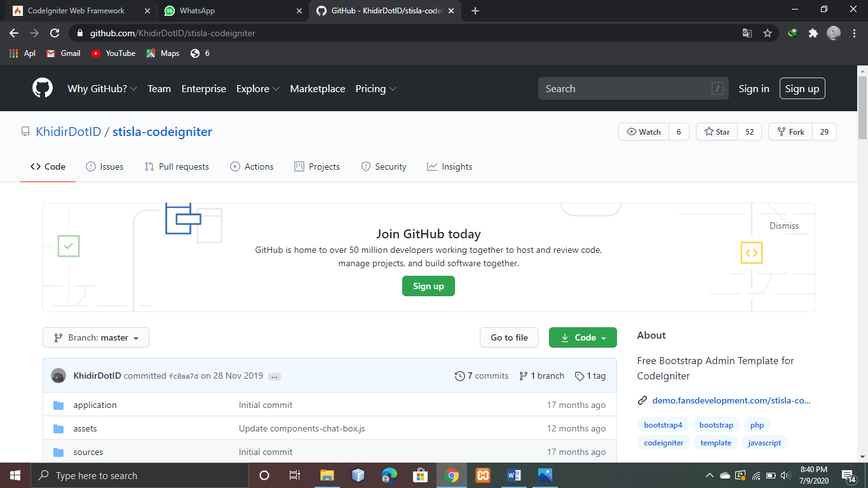
Task: Open File Explorer from the taskbar
Action: point(327,475)
